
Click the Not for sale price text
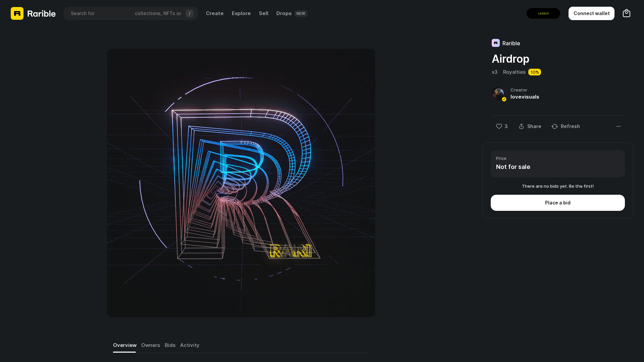click(513, 167)
